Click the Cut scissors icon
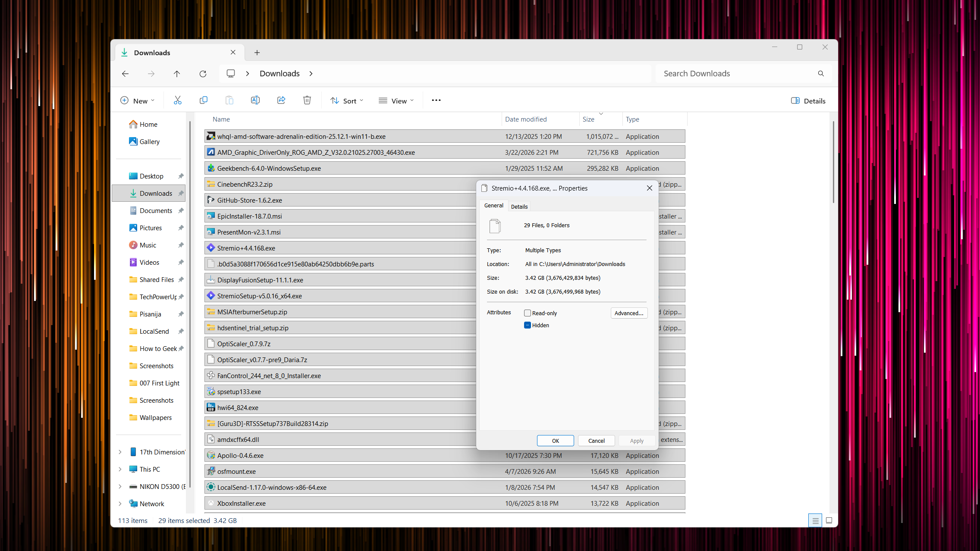 click(x=177, y=100)
